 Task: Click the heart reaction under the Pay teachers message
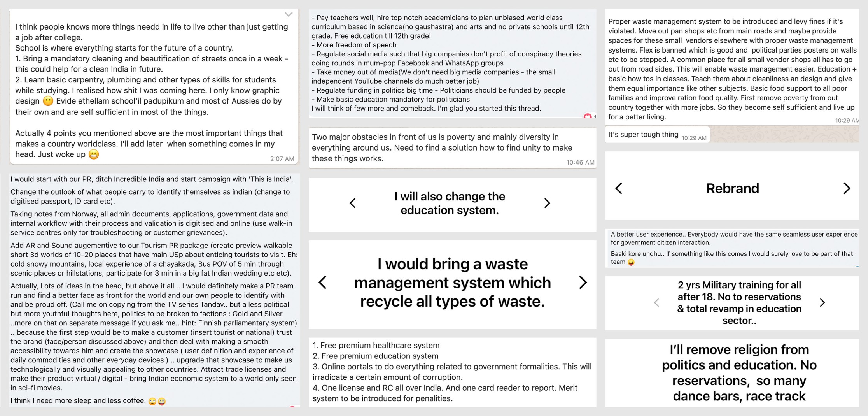click(x=588, y=116)
